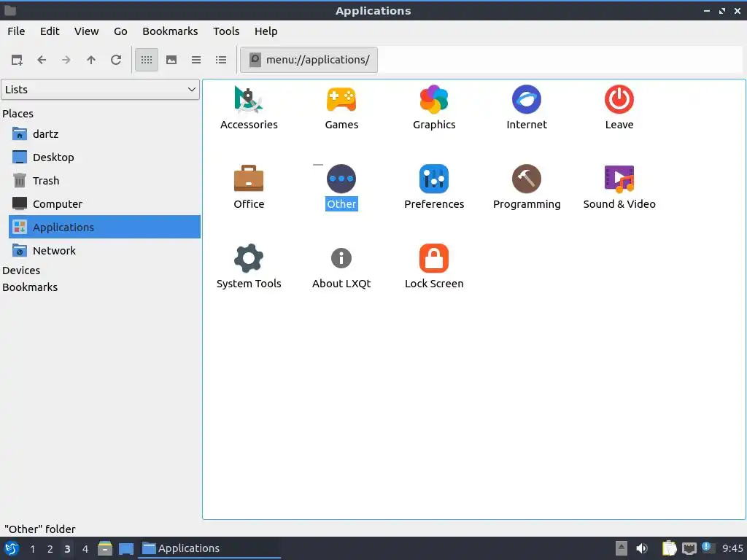
Task: Open the System Tools category
Action: pyautogui.click(x=249, y=267)
